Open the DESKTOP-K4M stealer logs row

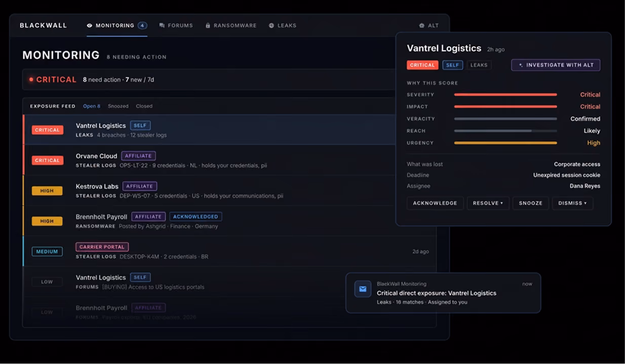tap(229, 252)
